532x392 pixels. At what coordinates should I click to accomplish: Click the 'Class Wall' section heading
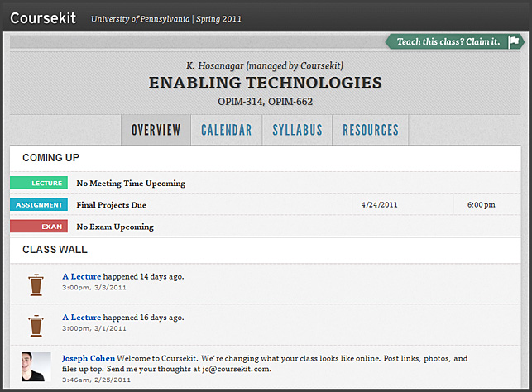[55, 250]
